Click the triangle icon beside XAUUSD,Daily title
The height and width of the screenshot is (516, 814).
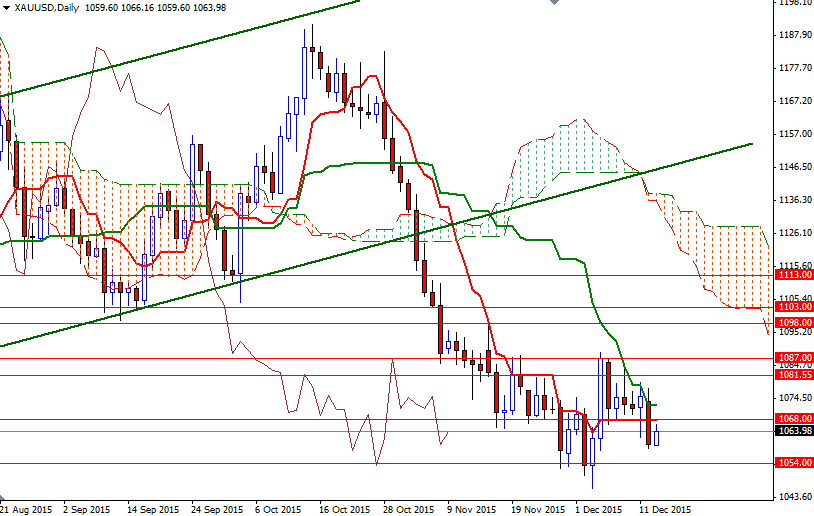coord(6,8)
